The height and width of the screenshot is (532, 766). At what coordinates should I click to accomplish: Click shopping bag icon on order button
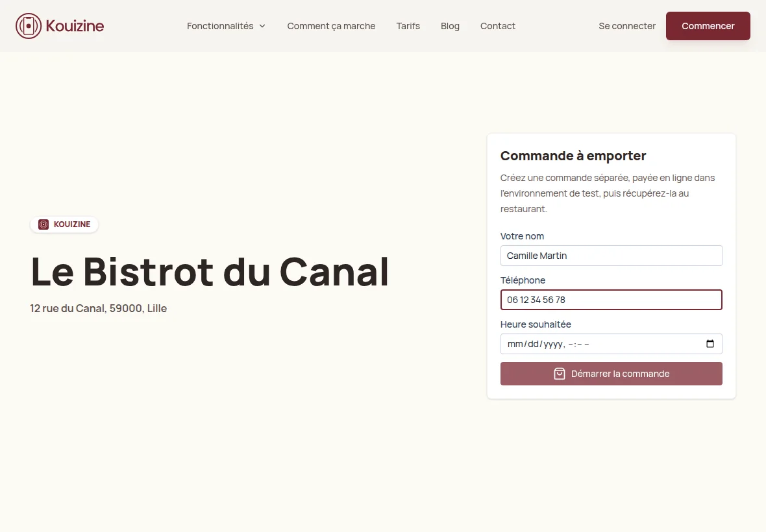[560, 374]
